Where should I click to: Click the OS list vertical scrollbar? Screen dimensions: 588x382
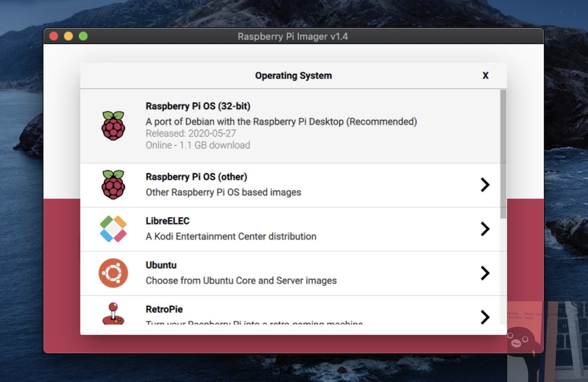tap(503, 154)
